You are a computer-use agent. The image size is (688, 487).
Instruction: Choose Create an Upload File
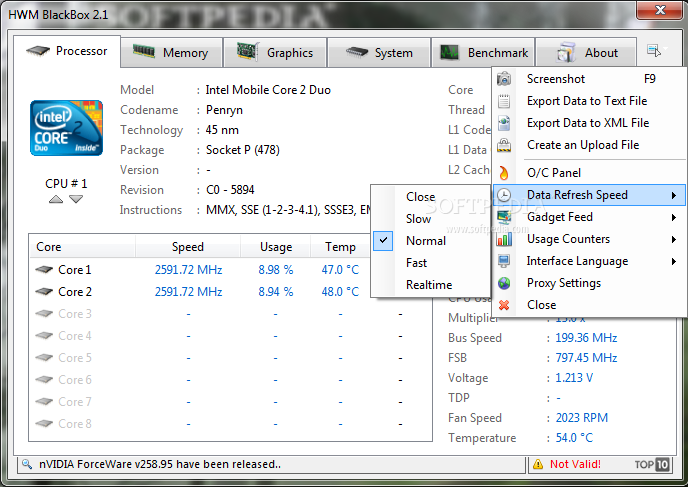(589, 145)
